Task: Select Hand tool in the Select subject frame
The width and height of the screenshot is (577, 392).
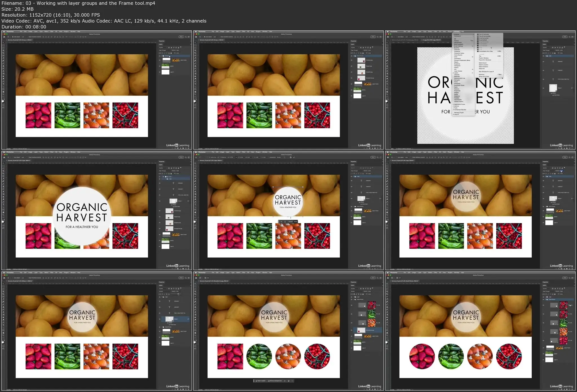Action: (x=195, y=333)
